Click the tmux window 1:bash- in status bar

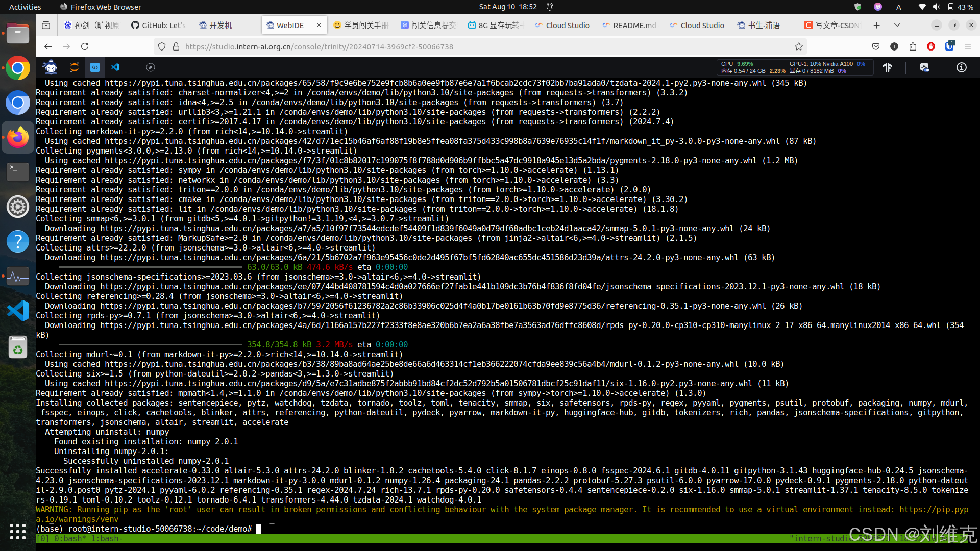point(107,539)
